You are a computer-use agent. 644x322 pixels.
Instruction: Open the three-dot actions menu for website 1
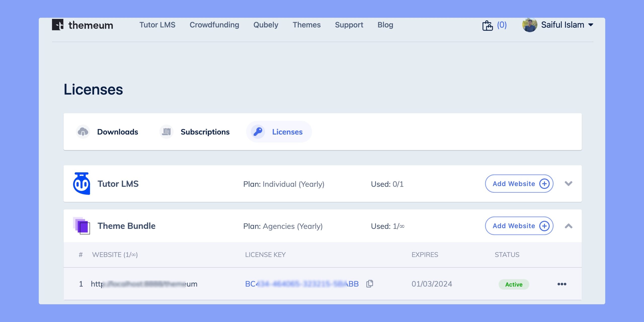click(562, 284)
